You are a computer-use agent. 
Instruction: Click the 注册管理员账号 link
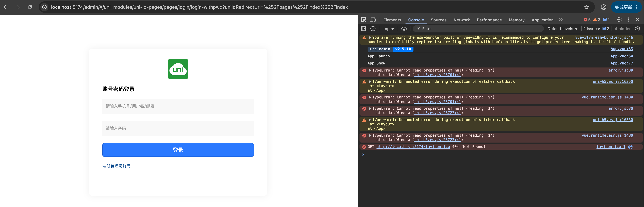click(116, 166)
